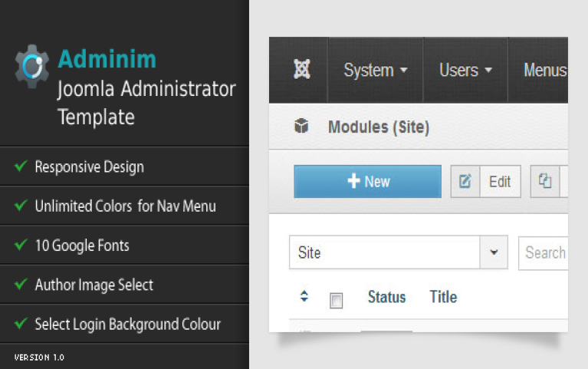
Task: Open the System menu
Action: tap(376, 71)
